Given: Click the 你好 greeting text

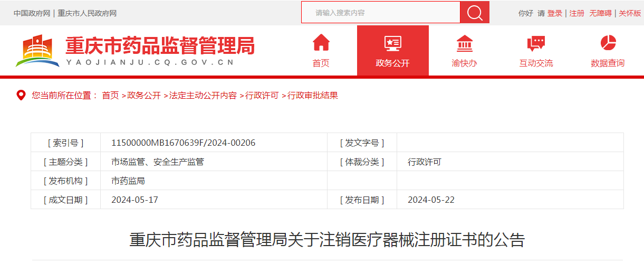Looking at the screenshot, I should (x=526, y=13).
